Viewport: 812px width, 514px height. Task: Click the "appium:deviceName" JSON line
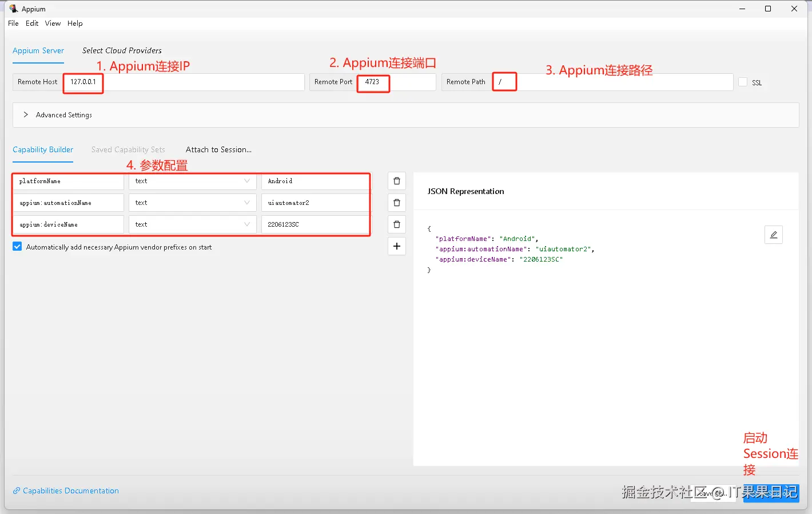click(x=499, y=259)
